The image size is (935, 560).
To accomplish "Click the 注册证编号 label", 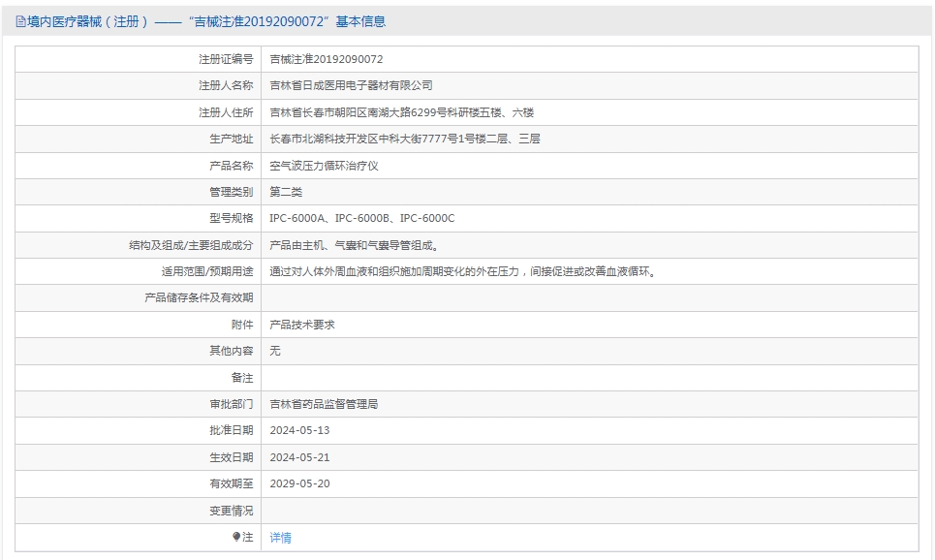I will (x=226, y=59).
